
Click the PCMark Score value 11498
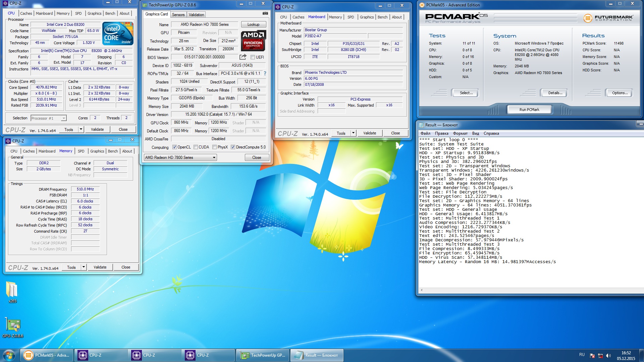point(619,43)
